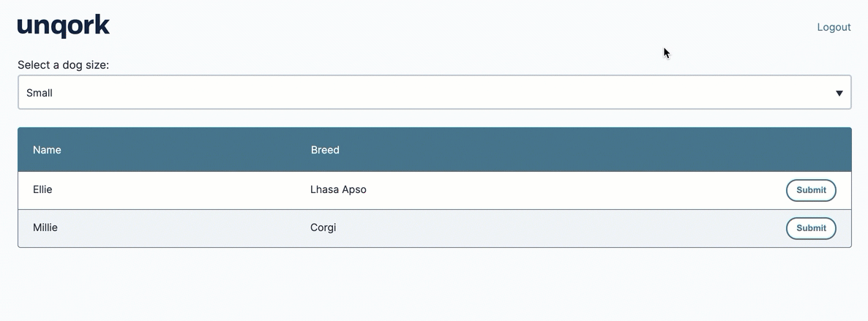Click the unqork logo
Screen dimensions: 868x321
coord(64,26)
